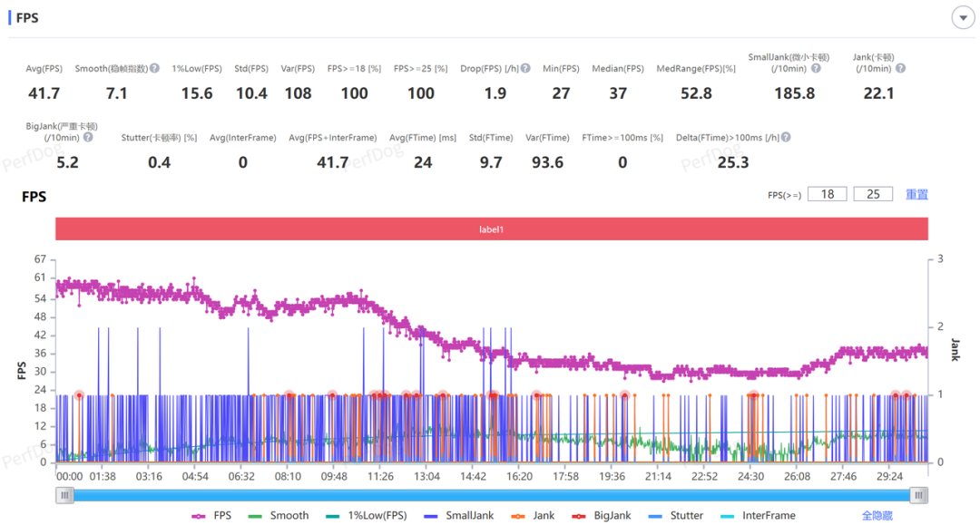Open SmallJank help tooltip icon
Image resolution: width=980 pixels, height=525 pixels.
(x=818, y=68)
